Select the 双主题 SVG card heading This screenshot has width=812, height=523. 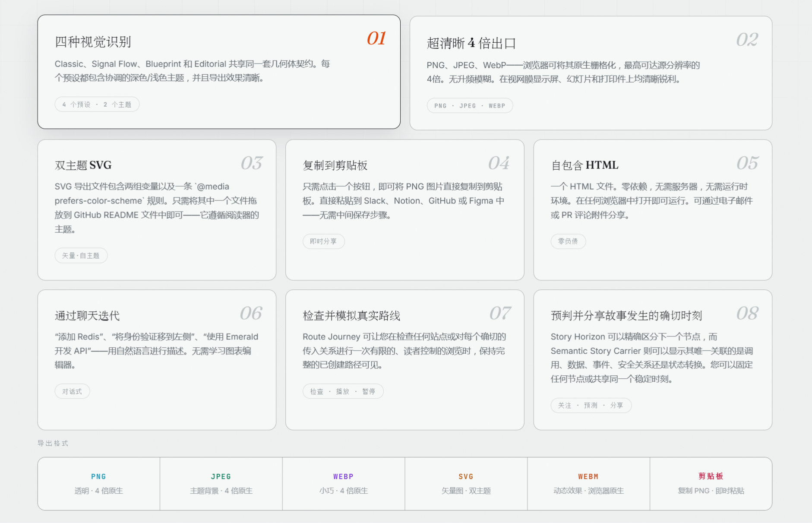point(83,165)
